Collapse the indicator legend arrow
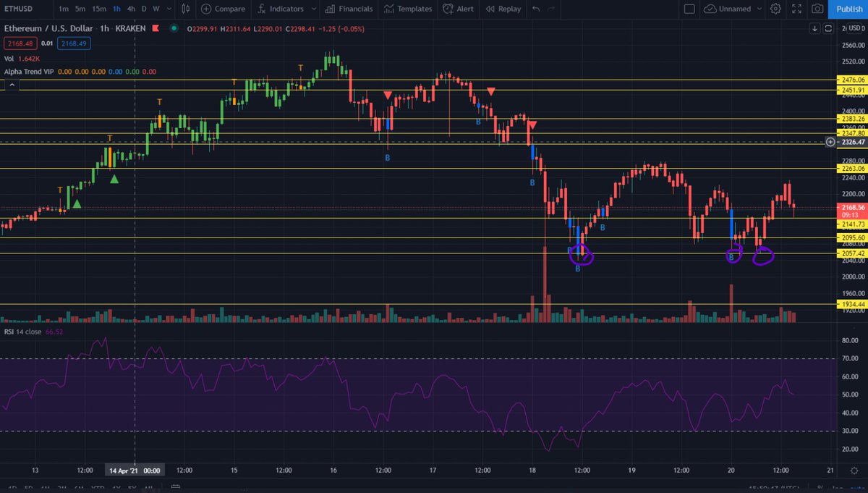 11,85
